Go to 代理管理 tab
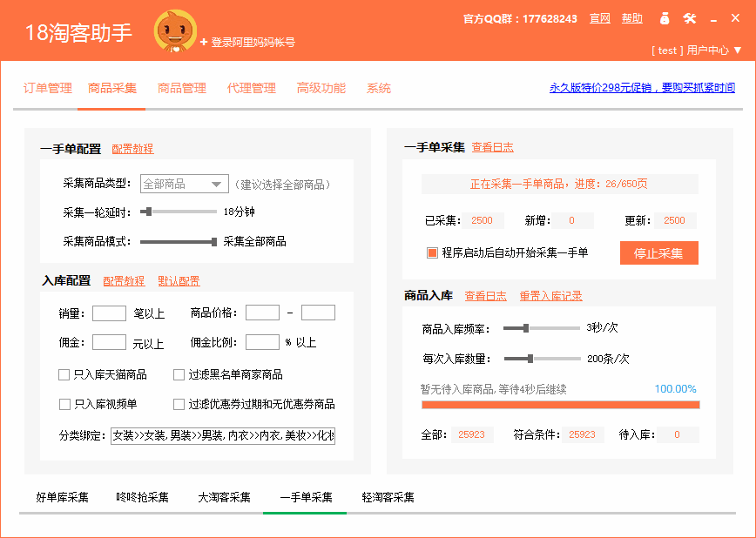Screen dimensions: 756x538 (251, 88)
